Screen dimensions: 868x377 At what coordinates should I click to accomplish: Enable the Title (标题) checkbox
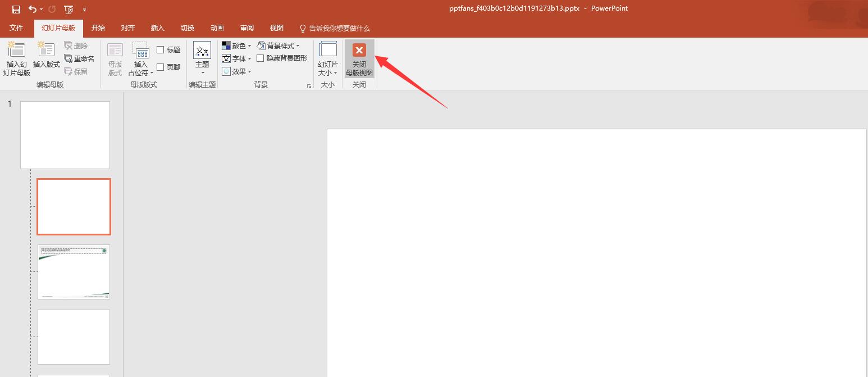click(x=161, y=50)
